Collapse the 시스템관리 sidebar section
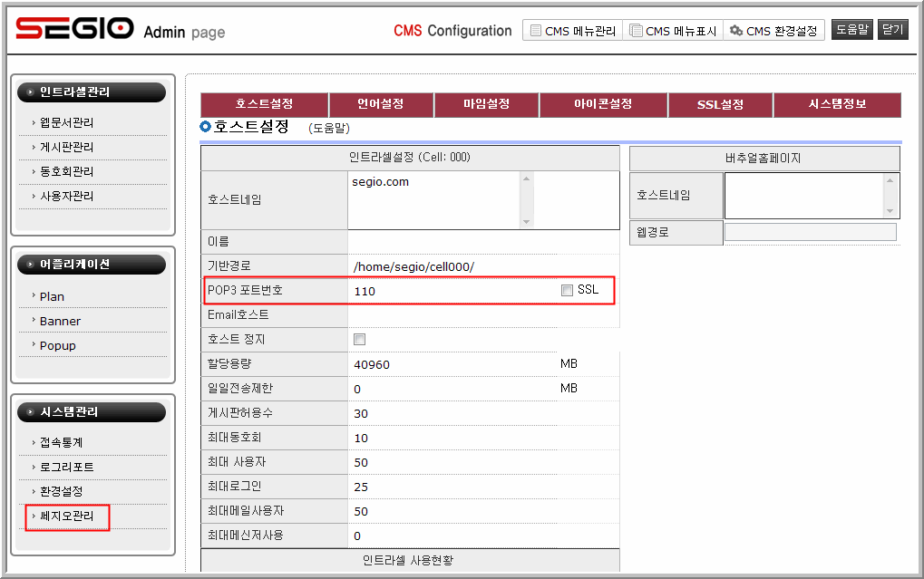Screen dimensions: 924x579 click(x=92, y=412)
